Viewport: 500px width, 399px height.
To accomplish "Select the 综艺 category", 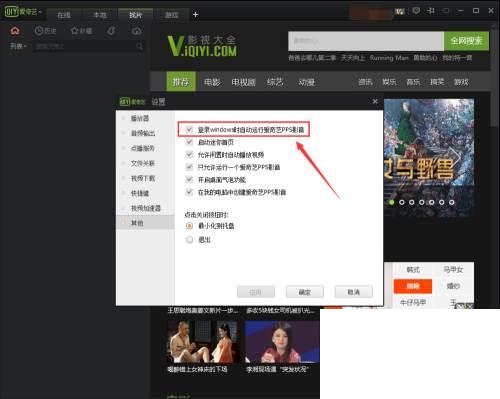I will coord(275,82).
